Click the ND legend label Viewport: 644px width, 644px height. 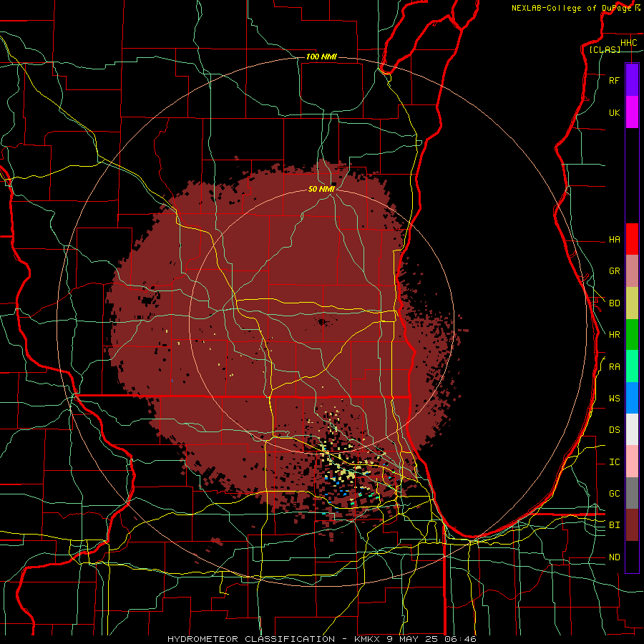coord(614,557)
